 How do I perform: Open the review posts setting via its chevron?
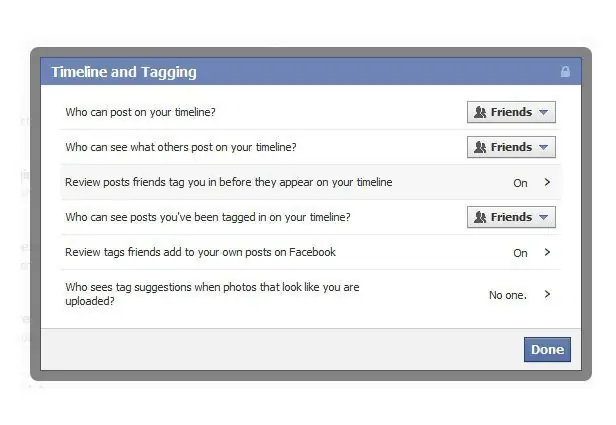click(547, 183)
